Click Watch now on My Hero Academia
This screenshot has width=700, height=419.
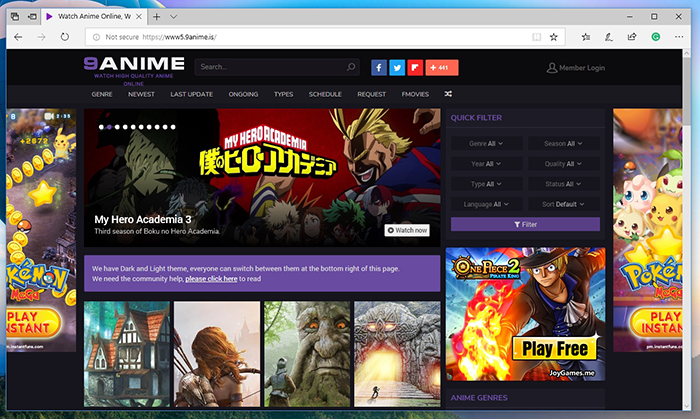[x=407, y=230]
